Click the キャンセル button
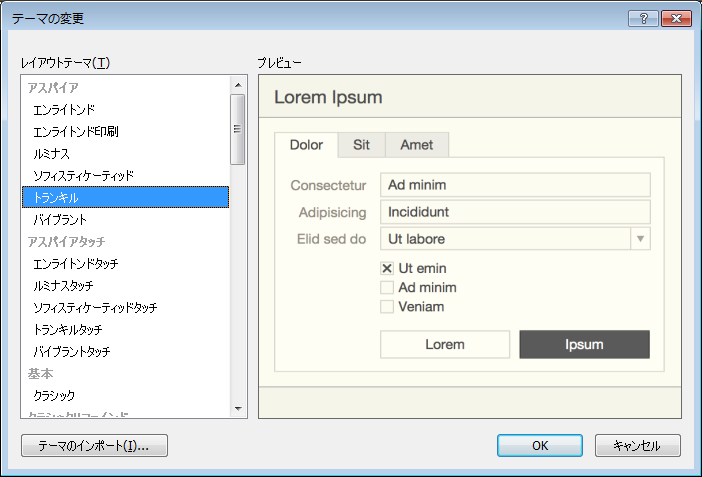This screenshot has width=702, height=477. tap(638, 446)
